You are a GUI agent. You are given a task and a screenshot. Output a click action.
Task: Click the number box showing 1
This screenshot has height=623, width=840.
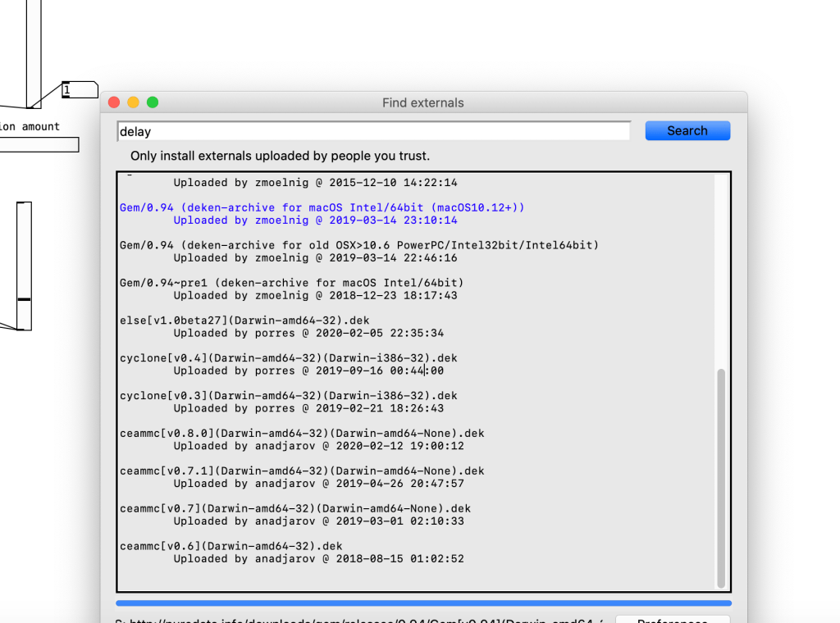(80, 90)
